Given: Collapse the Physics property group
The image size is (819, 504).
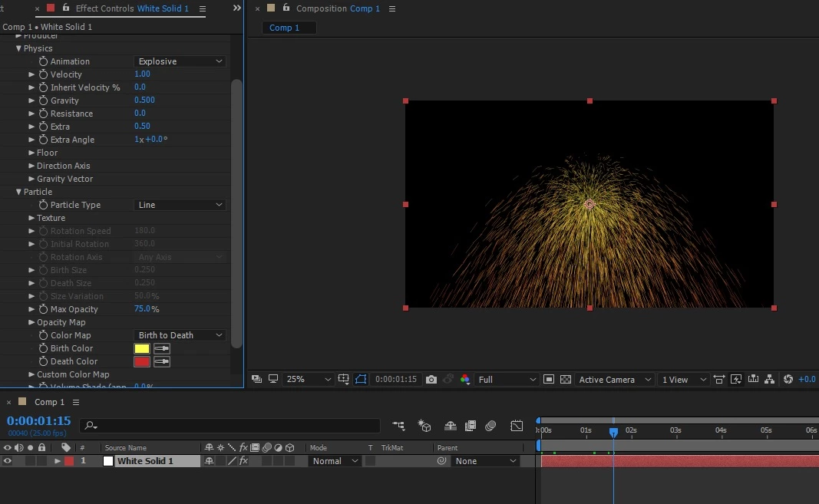Looking at the screenshot, I should pos(18,48).
